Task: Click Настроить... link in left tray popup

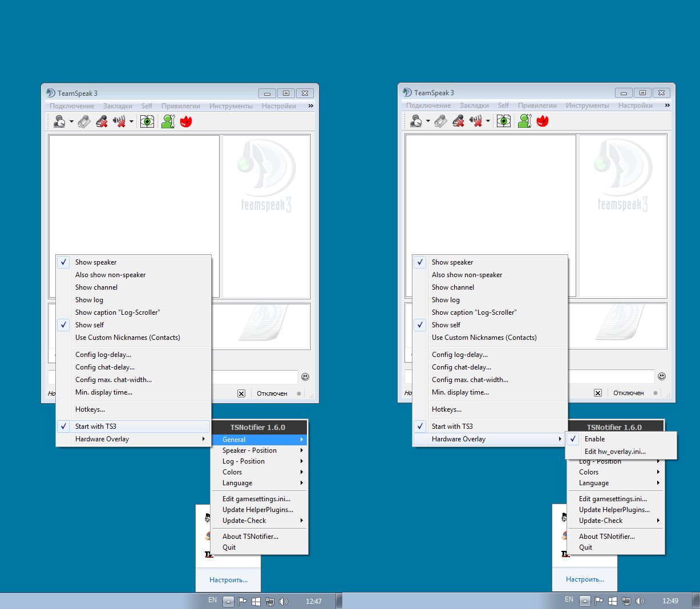Action: coord(228,580)
